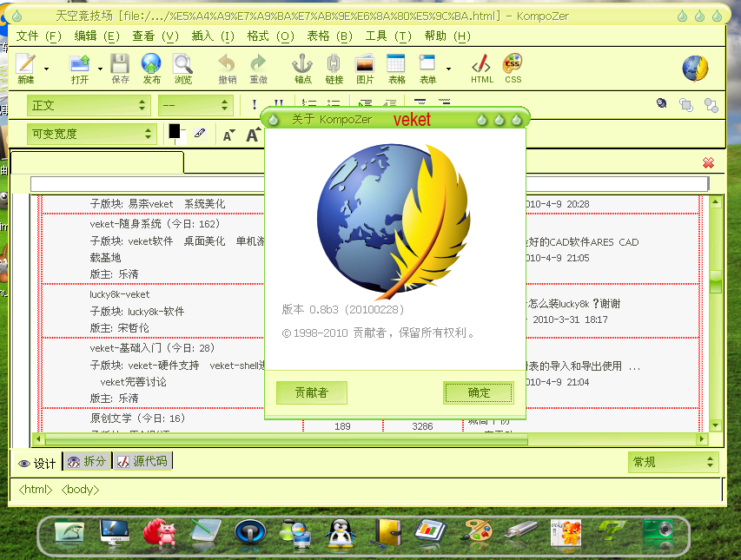
Task: Switch to the 拆分 split view tab
Action: pos(87,461)
